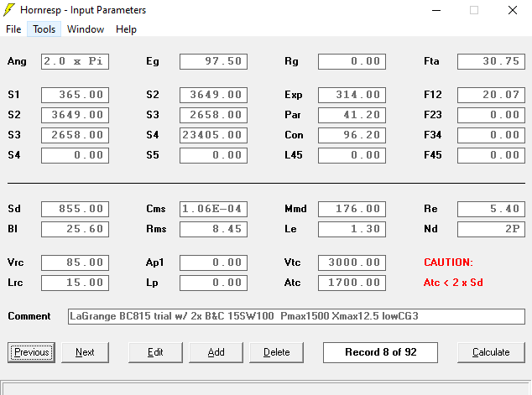Screen dimensions: 532x395
Task: Click the Rg input field
Action: pos(352,61)
